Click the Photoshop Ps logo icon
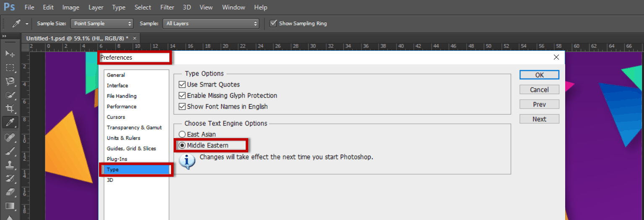This screenshot has width=644, height=220. pos(10,7)
